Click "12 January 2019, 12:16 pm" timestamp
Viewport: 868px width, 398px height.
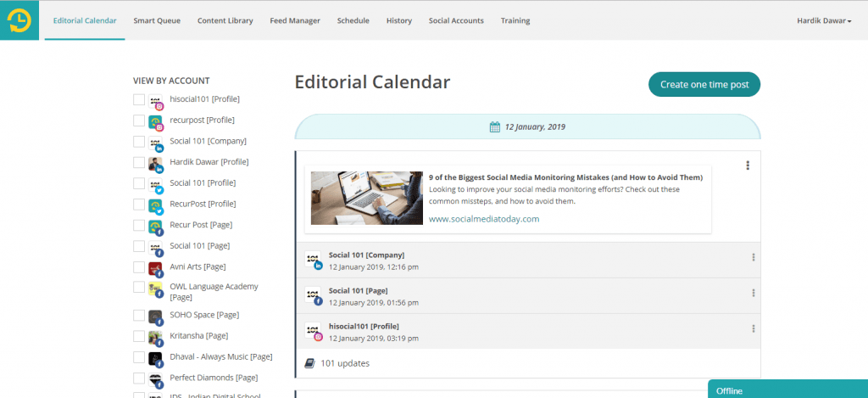click(374, 267)
